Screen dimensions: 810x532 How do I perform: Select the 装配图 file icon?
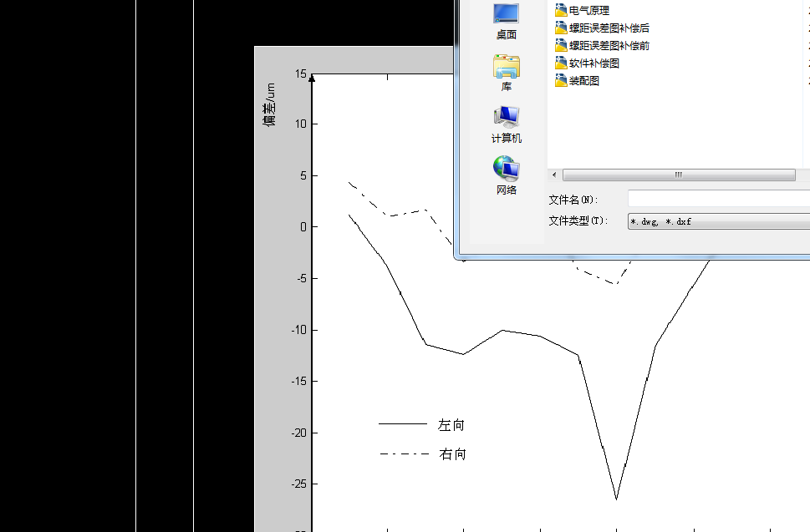click(561, 80)
